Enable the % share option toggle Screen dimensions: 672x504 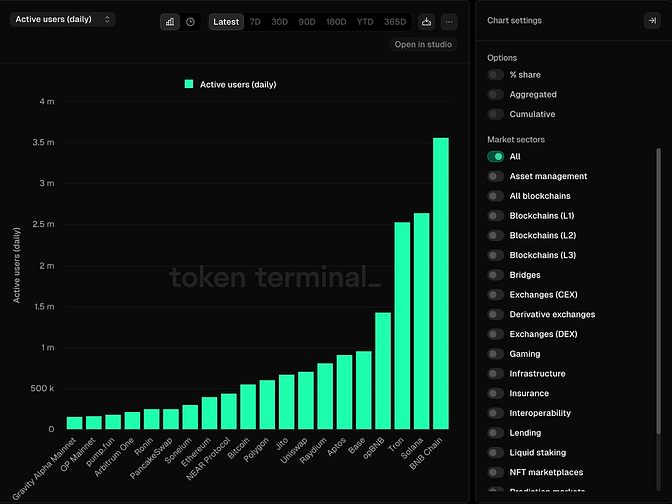[495, 75]
